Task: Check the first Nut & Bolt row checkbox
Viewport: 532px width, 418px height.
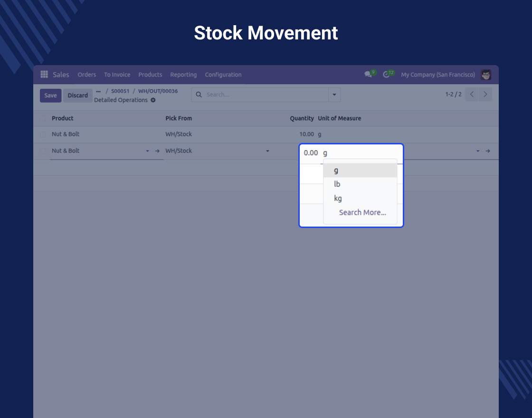Action: (x=43, y=134)
